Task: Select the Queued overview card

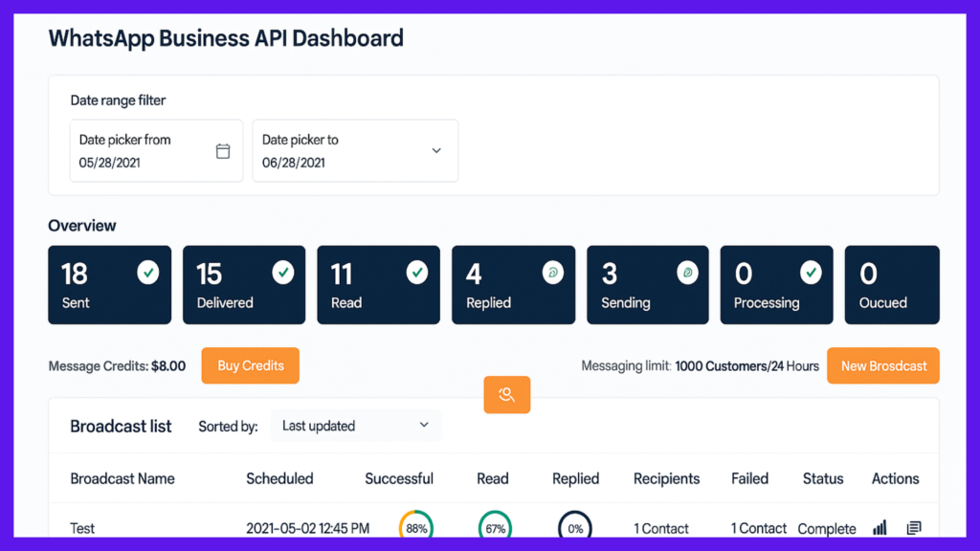Action: pos(891,285)
